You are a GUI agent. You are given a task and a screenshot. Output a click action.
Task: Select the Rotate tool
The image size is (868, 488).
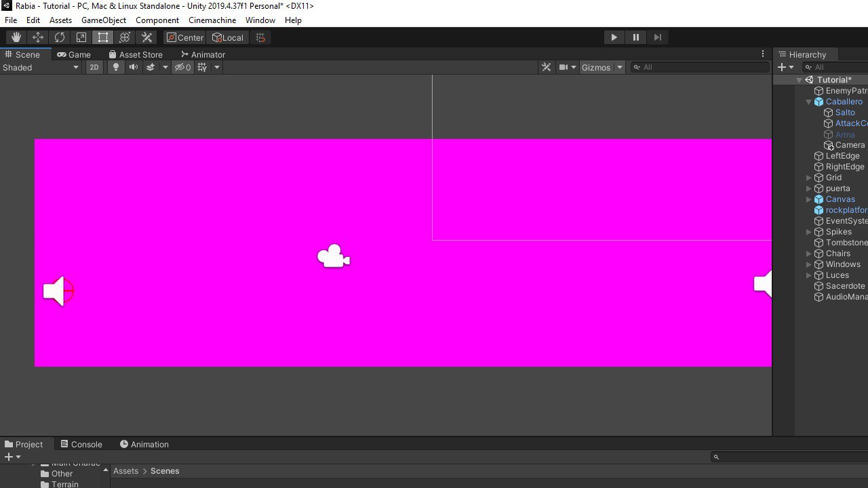[60, 37]
